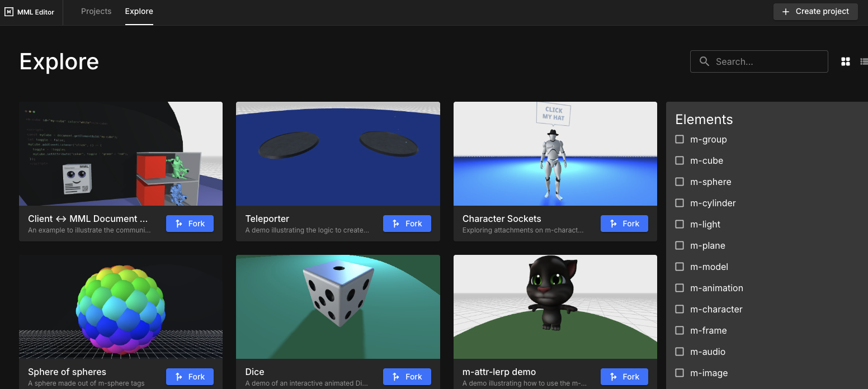Fork the Sphere of spheres project

tap(190, 377)
